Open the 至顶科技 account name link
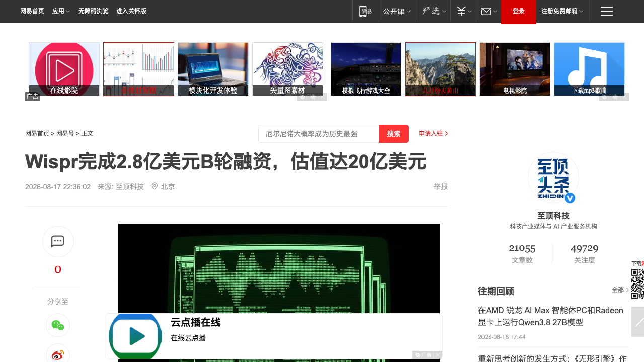 [553, 216]
